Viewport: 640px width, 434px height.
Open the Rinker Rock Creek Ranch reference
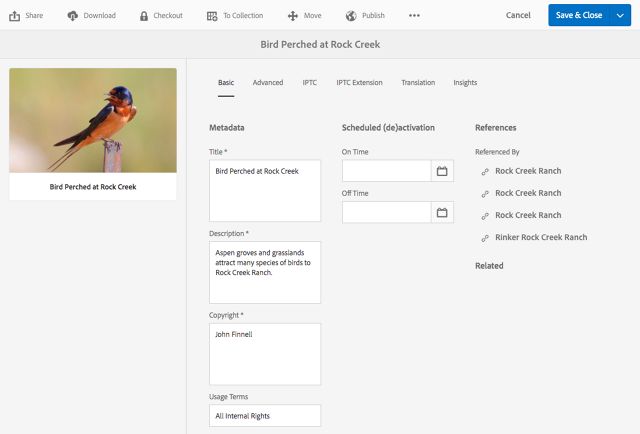tap(541, 238)
